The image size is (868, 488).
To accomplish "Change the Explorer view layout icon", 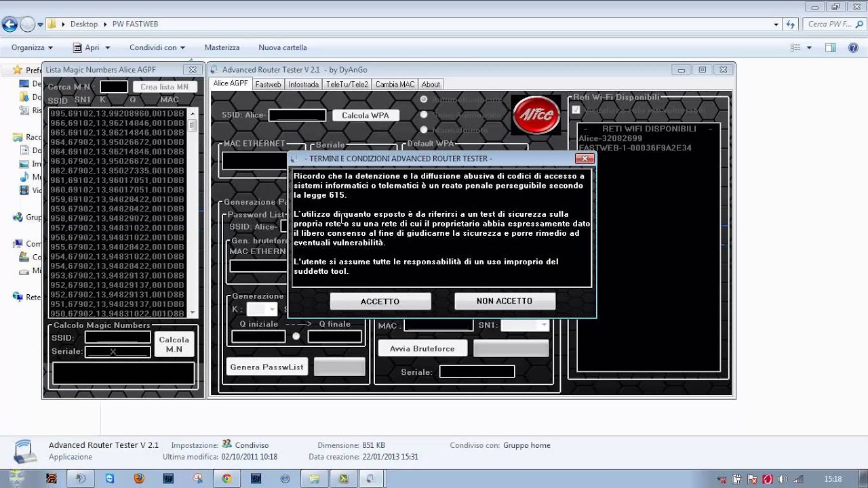I will pyautogui.click(x=795, y=47).
